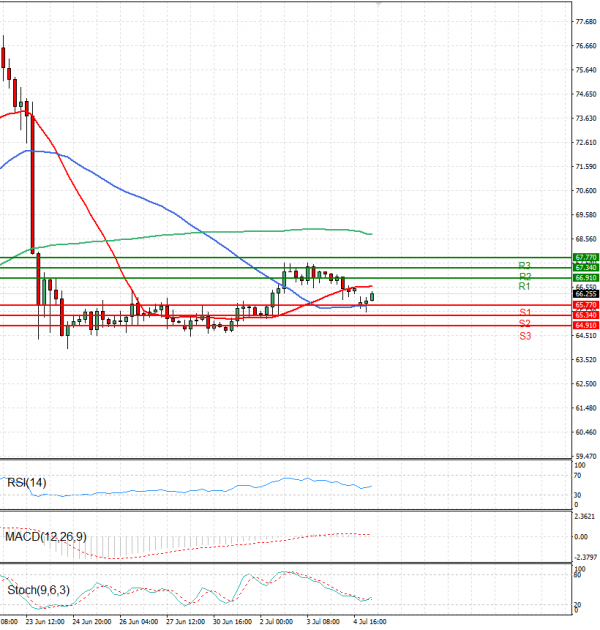
Task: Click the R1 resistance label
Action: pyautogui.click(x=524, y=286)
